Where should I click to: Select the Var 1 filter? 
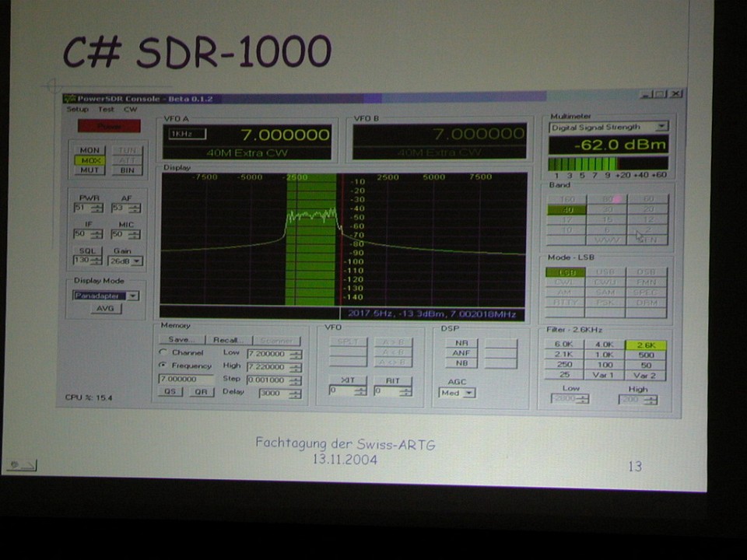(604, 375)
